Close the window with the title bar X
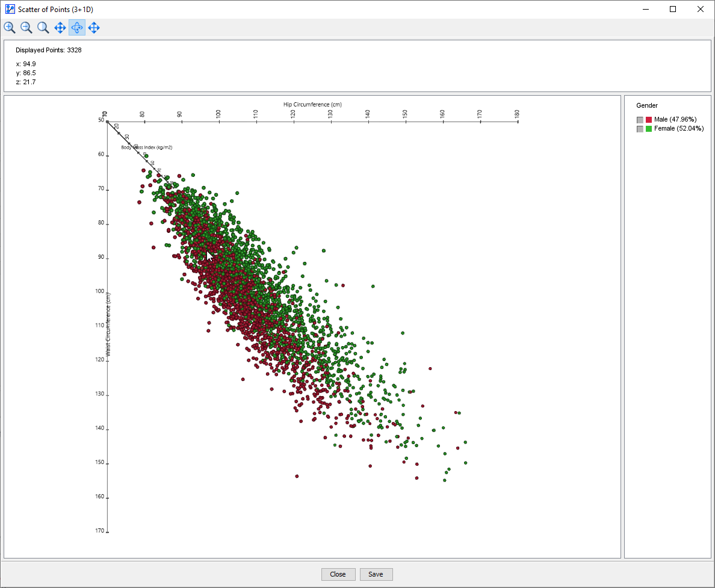The height and width of the screenshot is (588, 715). 700,9
